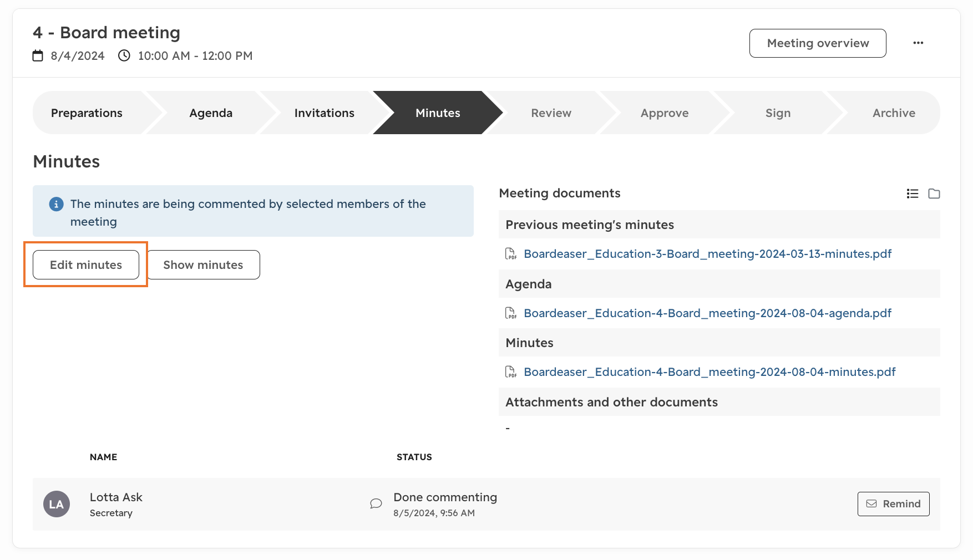The height and width of the screenshot is (560, 973).
Task: Switch documents to folder view icon
Action: 934,194
